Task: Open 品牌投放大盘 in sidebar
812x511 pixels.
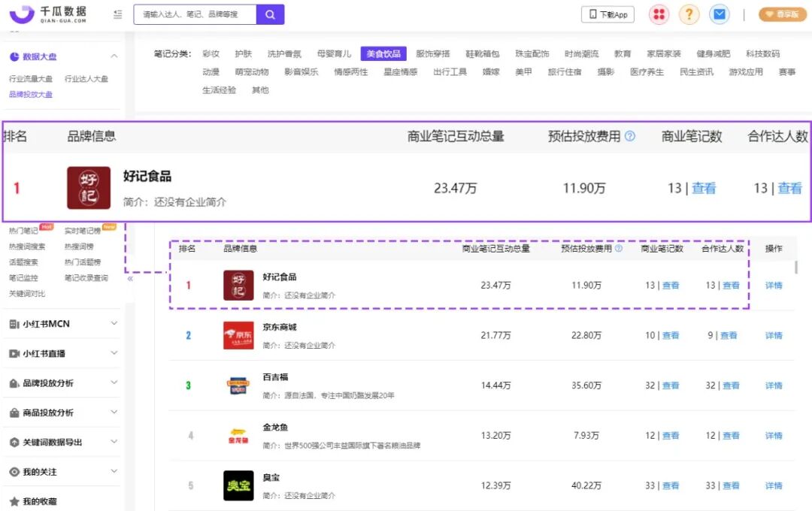Action: (31, 94)
